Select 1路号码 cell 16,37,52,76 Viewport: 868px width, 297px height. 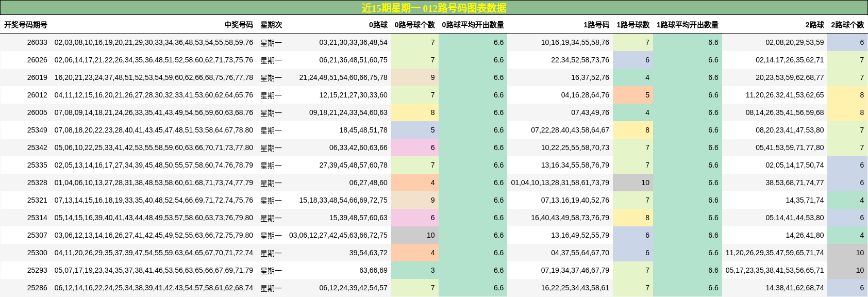(590, 77)
